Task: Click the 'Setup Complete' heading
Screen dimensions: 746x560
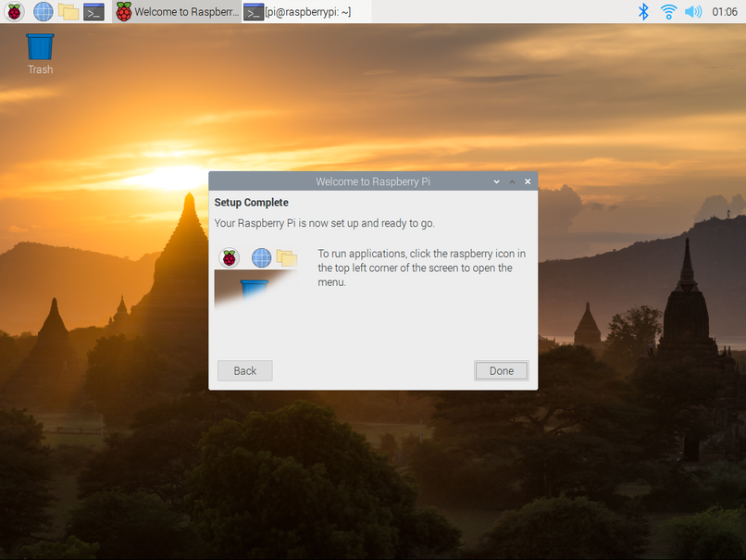Action: pyautogui.click(x=251, y=203)
